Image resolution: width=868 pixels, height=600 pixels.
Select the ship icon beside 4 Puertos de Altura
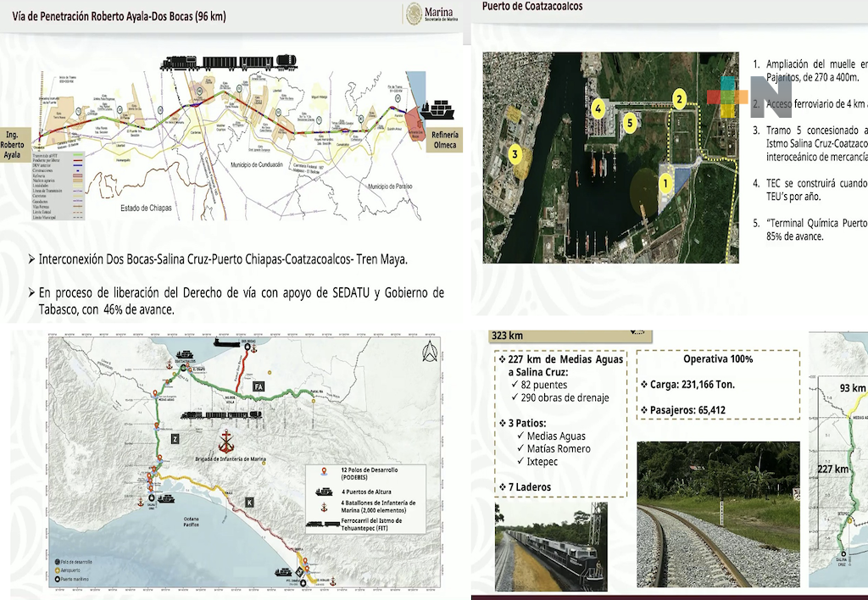click(325, 492)
